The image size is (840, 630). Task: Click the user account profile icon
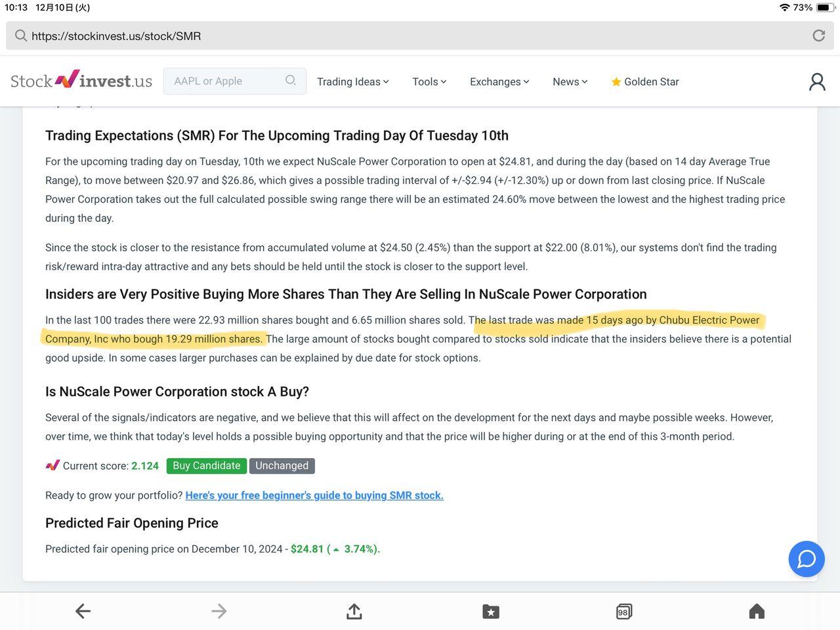point(817,81)
